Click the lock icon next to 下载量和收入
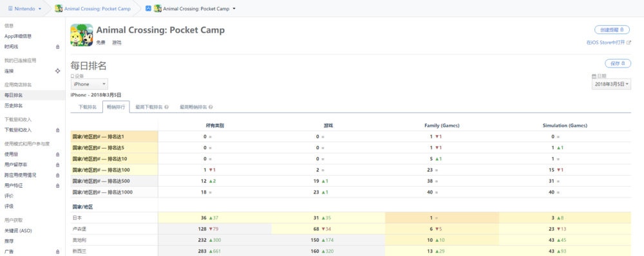 pos(57,130)
